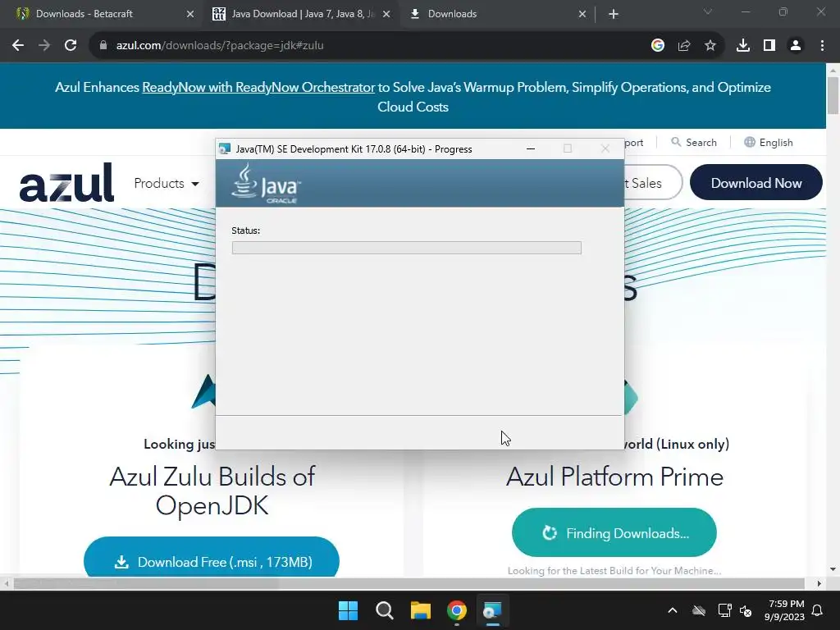
Task: Expand the Products menu
Action: 167,183
